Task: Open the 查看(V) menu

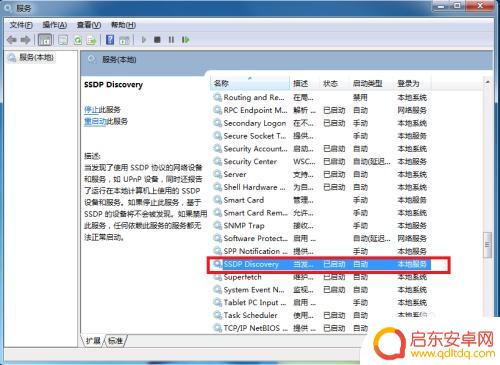Action: click(89, 25)
